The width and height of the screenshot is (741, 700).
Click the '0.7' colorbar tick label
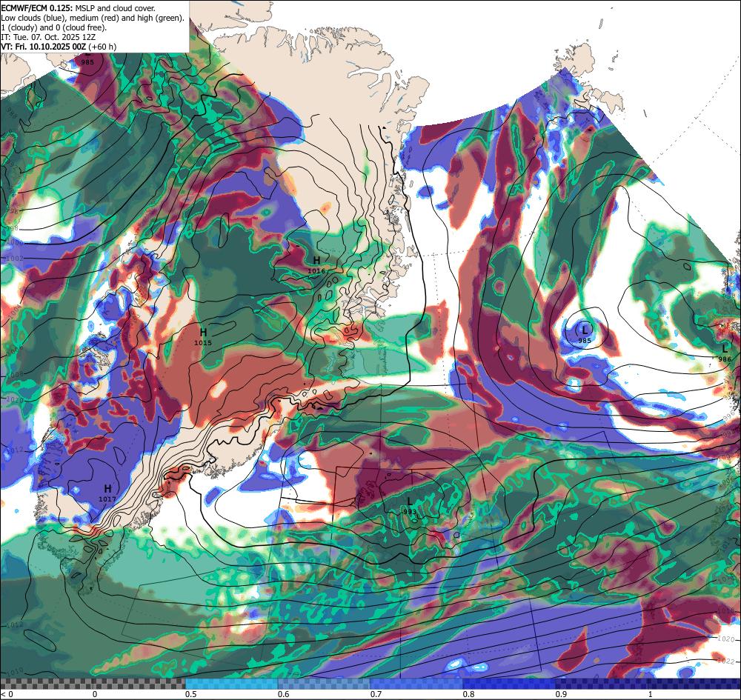376,694
